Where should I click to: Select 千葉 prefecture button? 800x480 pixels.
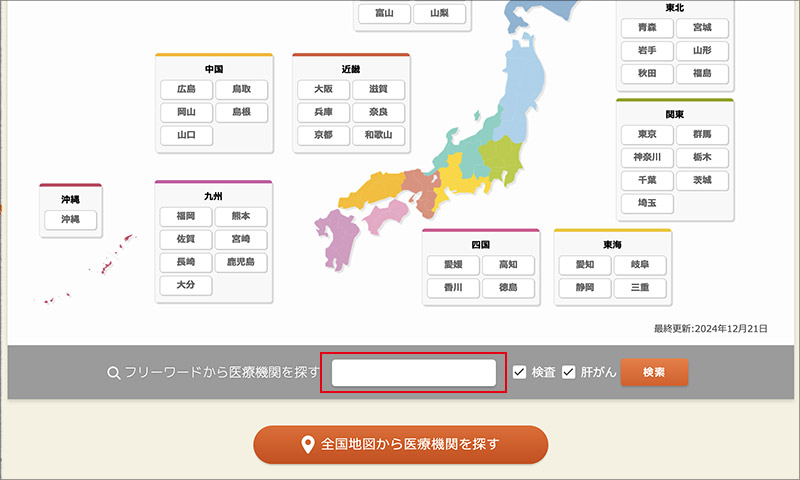647,181
